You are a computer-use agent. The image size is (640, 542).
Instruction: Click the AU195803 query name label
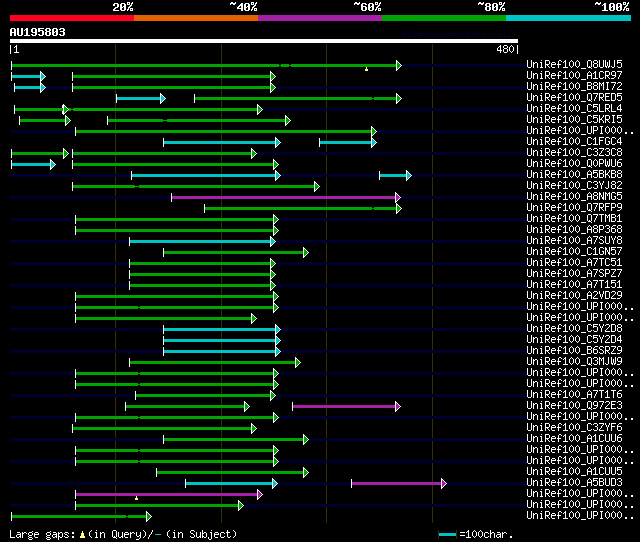[x=38, y=32]
